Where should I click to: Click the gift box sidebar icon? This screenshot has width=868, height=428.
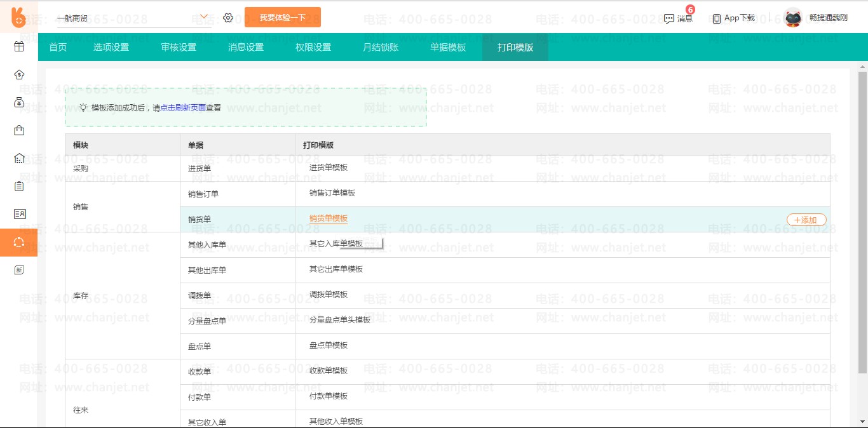19,46
